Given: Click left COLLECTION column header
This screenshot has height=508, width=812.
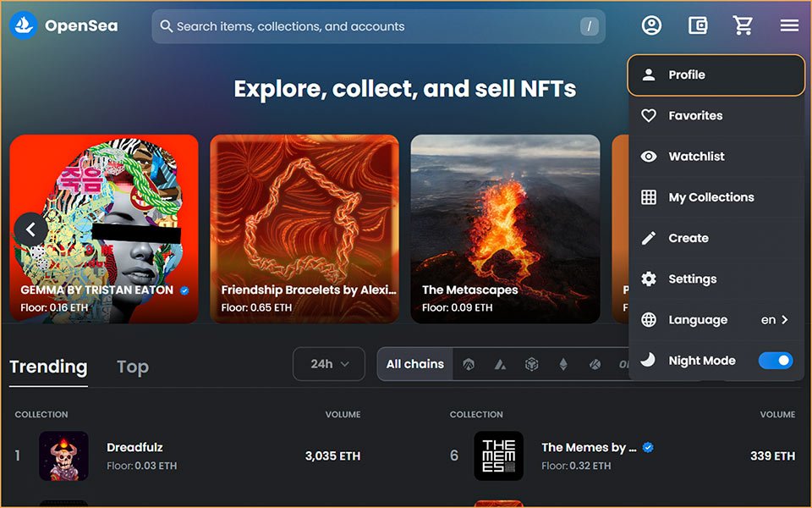Looking at the screenshot, I should click(41, 414).
